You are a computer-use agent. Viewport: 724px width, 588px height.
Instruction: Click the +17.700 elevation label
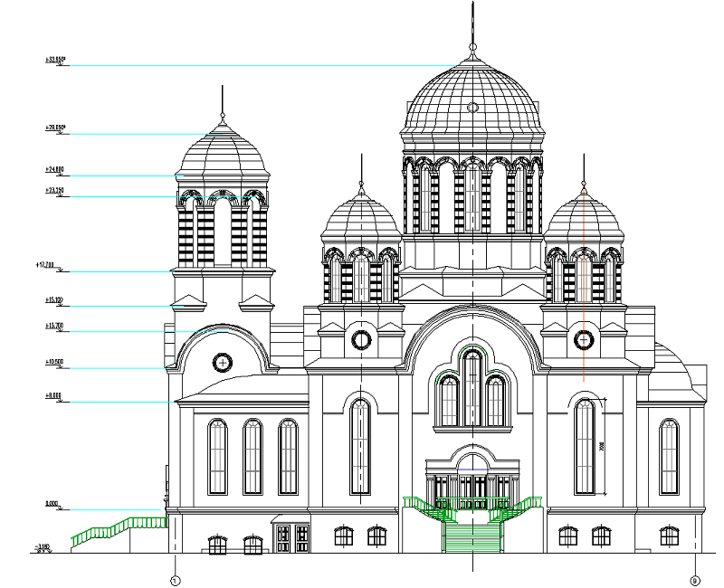coord(51,265)
